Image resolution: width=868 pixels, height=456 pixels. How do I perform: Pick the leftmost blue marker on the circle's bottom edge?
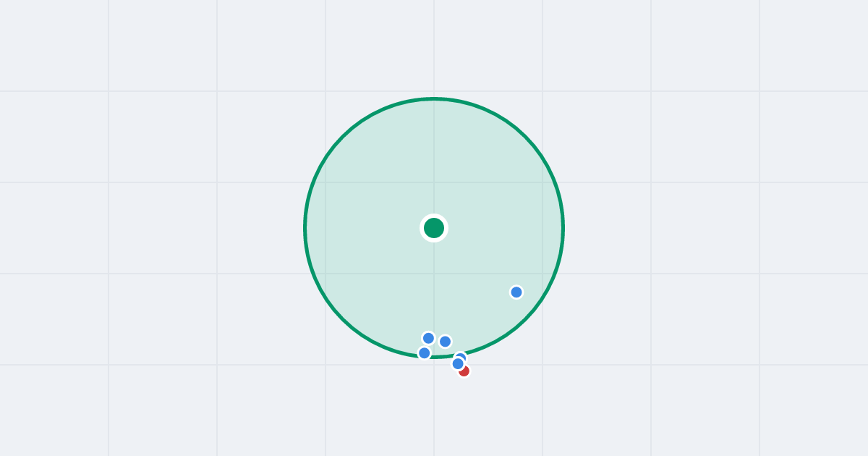point(425,353)
